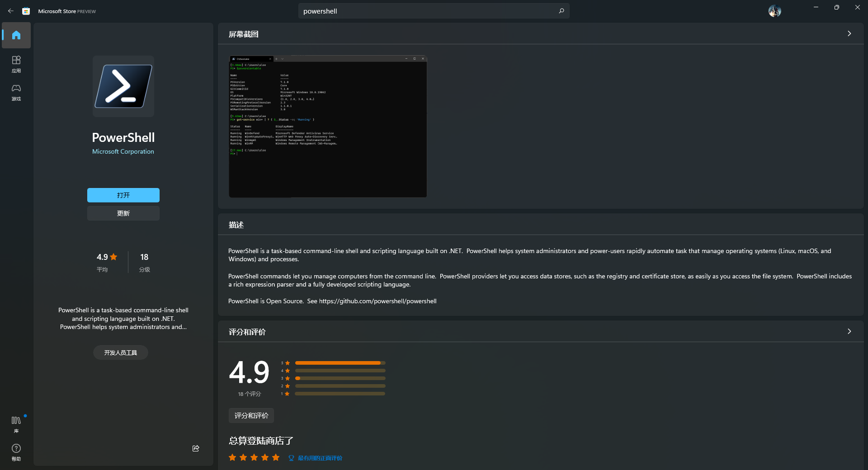Viewport: 868px width, 470px height.
Task: Click the review's five-star rating row
Action: (x=254, y=457)
